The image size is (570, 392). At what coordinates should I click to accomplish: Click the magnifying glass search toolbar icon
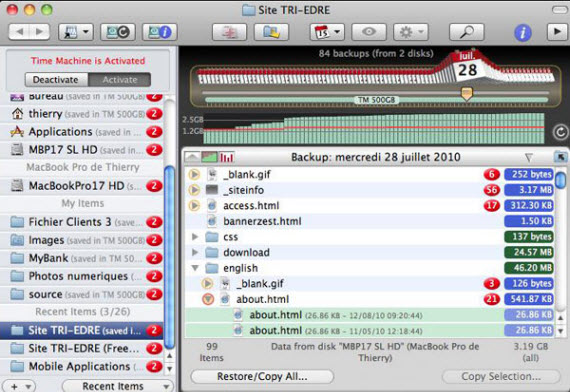click(x=466, y=32)
